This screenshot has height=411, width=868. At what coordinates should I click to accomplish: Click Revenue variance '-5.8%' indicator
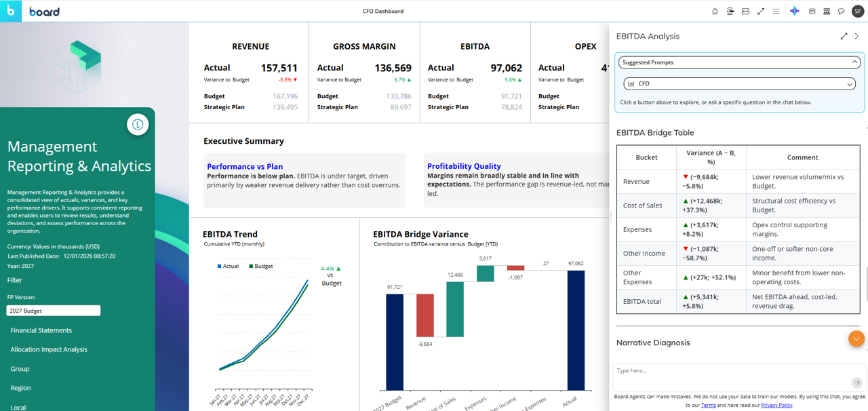[288, 80]
